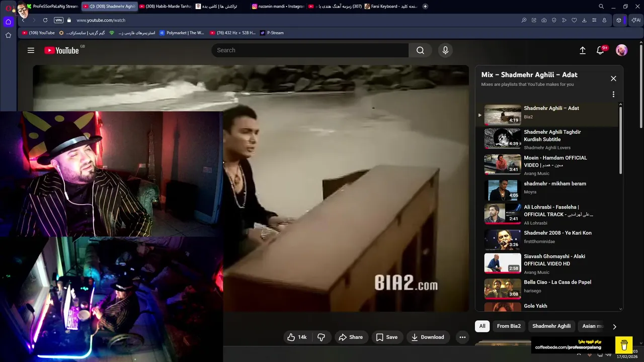Open extensions cube icon
The image size is (644, 362).
619,20
